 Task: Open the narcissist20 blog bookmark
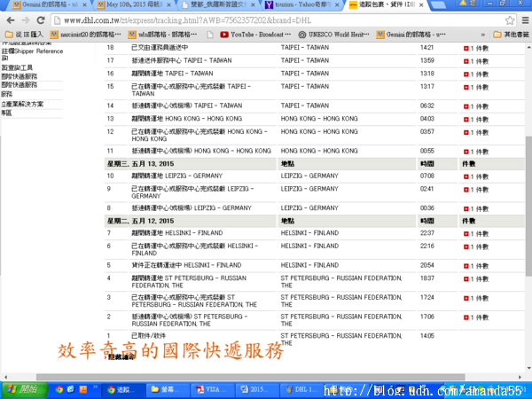pyautogui.click(x=85, y=35)
